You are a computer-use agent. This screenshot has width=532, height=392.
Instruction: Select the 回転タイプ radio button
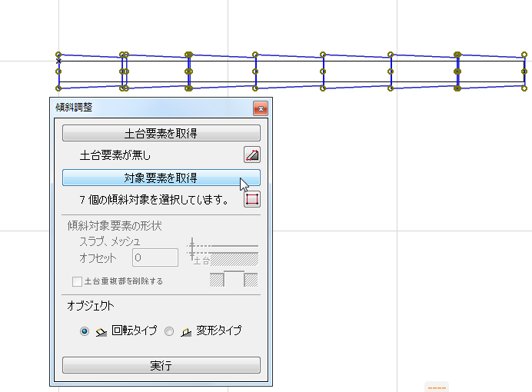pyautogui.click(x=85, y=331)
